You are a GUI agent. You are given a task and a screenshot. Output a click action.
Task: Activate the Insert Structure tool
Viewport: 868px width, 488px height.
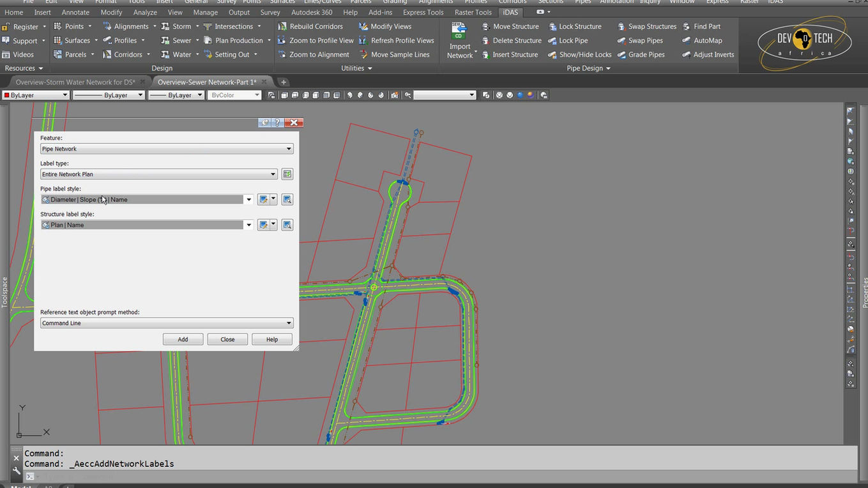click(x=509, y=54)
